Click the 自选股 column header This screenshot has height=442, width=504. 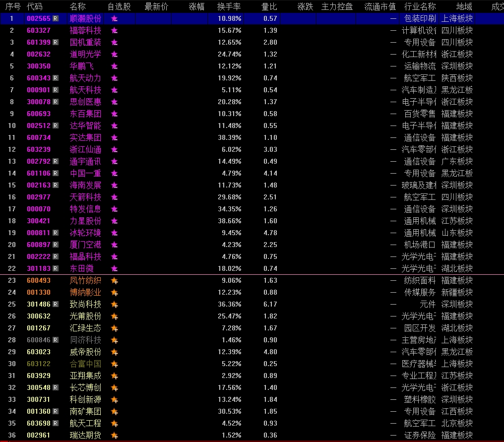pyautogui.click(x=119, y=6)
